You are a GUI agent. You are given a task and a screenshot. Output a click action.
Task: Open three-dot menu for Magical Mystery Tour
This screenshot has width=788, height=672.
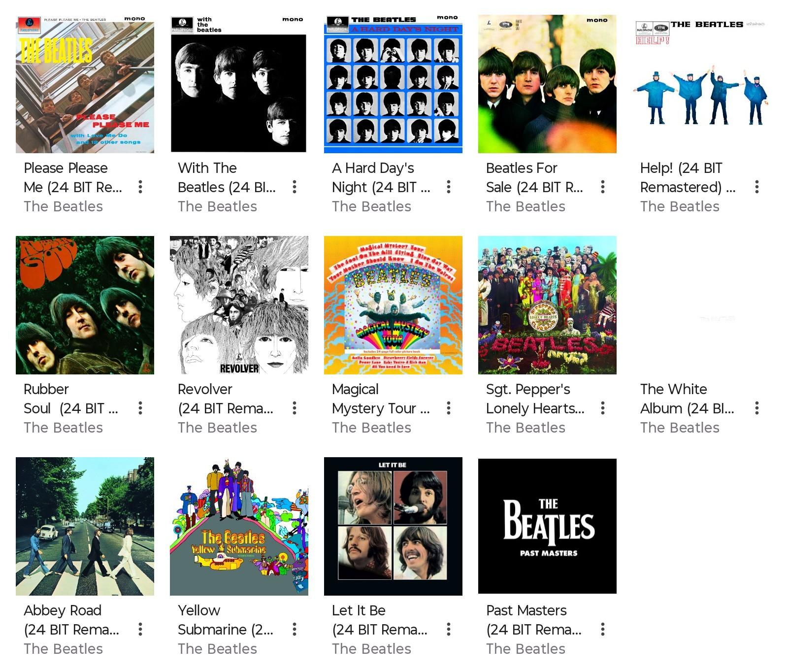[449, 408]
